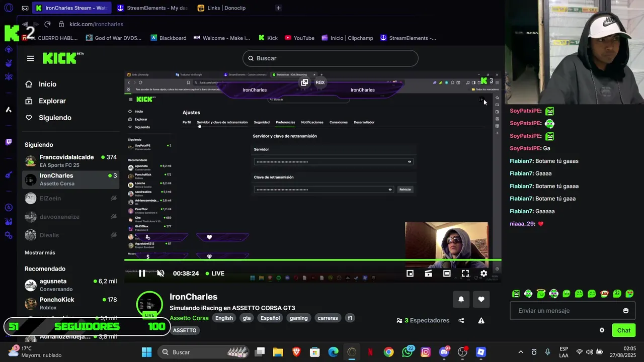Open Inicio | Clipchamp bookmark

[x=347, y=38]
